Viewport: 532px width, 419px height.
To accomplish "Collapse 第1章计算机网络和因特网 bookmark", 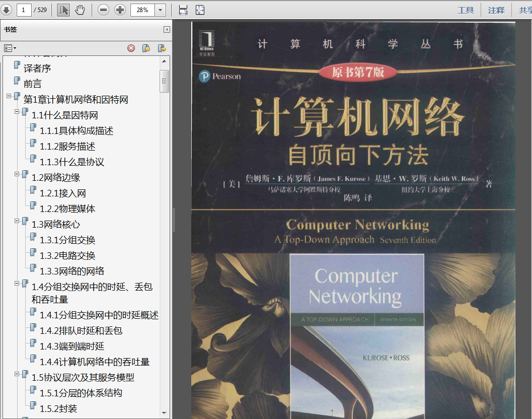I will click(x=9, y=96).
